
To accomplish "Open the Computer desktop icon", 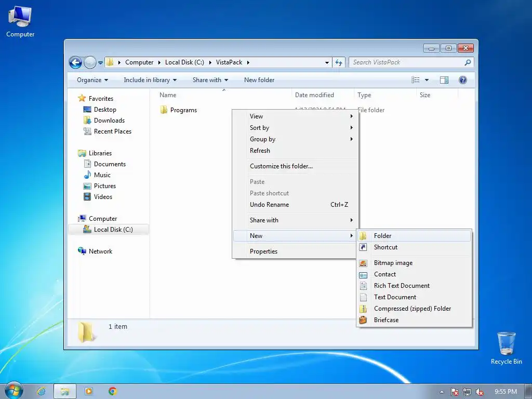I will pyautogui.click(x=20, y=21).
